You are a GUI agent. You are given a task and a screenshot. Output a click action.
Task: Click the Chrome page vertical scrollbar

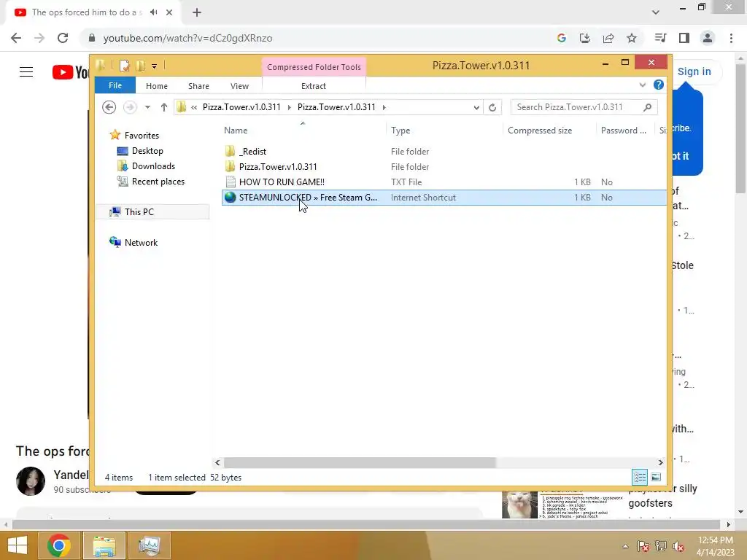coord(740,128)
